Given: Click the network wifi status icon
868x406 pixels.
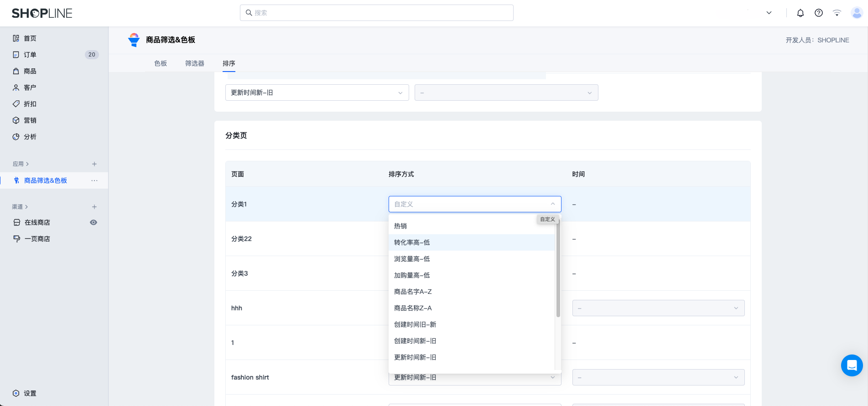Looking at the screenshot, I should (x=837, y=13).
